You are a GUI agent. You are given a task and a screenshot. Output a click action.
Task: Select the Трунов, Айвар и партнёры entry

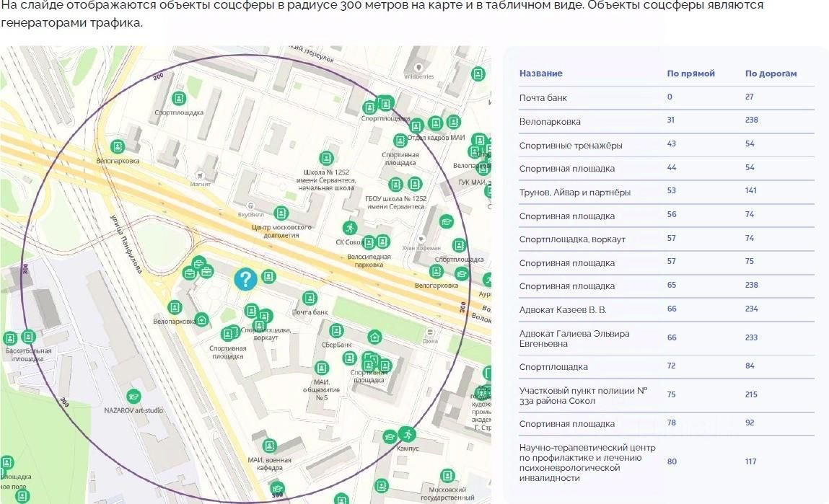click(575, 193)
